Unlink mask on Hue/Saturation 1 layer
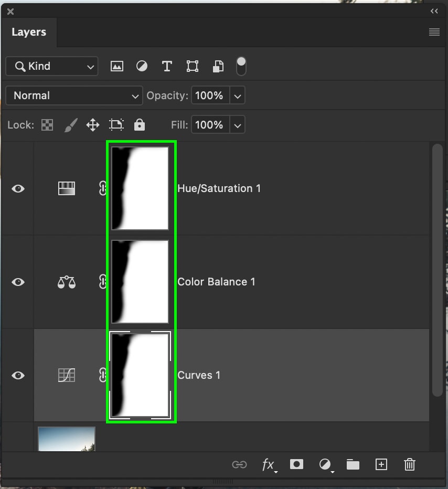Screen dimensions: 448x489 [x=103, y=188]
